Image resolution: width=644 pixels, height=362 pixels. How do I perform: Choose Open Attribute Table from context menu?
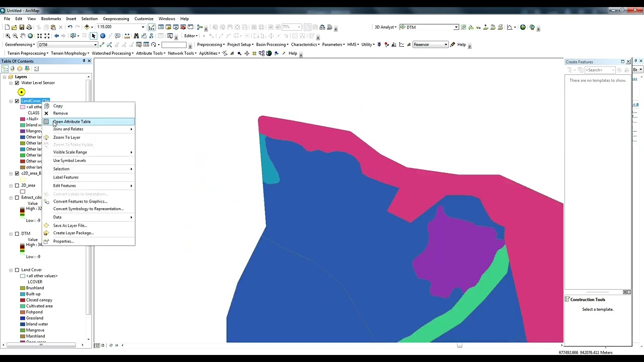pyautogui.click(x=88, y=122)
